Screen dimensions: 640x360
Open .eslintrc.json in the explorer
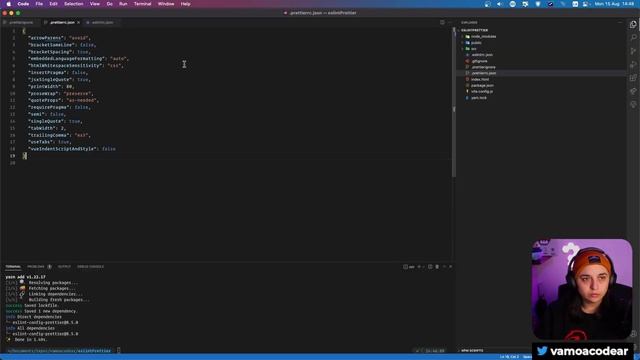tap(482, 55)
